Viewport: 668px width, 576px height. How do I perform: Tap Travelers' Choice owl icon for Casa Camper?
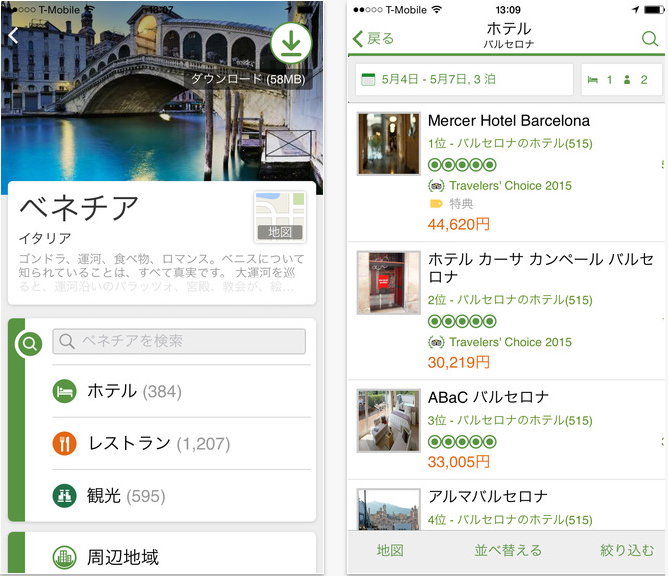coord(436,342)
